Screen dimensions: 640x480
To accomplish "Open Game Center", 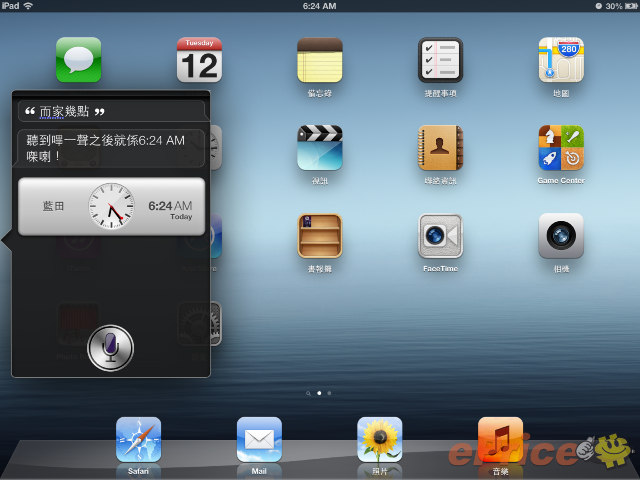I will 561,147.
